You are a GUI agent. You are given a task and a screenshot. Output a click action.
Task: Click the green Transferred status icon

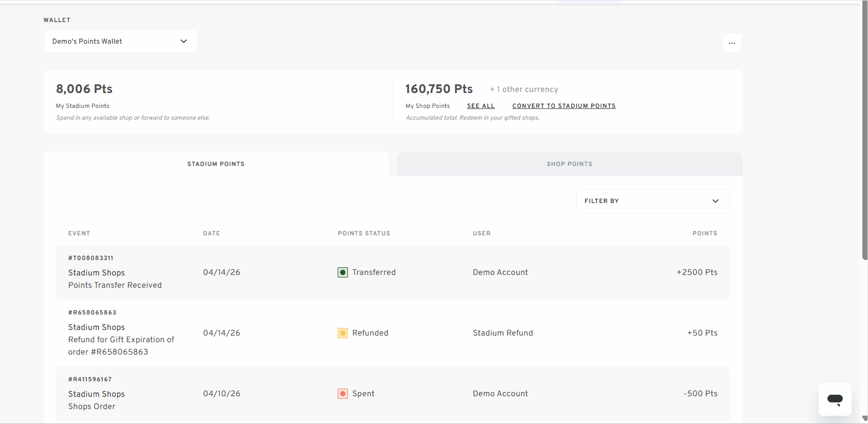[x=343, y=272]
